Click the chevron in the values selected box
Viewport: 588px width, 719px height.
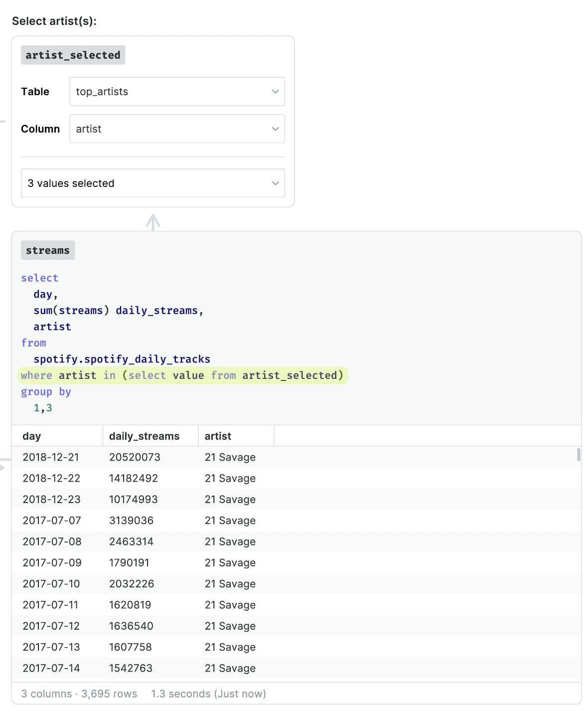pyautogui.click(x=275, y=183)
